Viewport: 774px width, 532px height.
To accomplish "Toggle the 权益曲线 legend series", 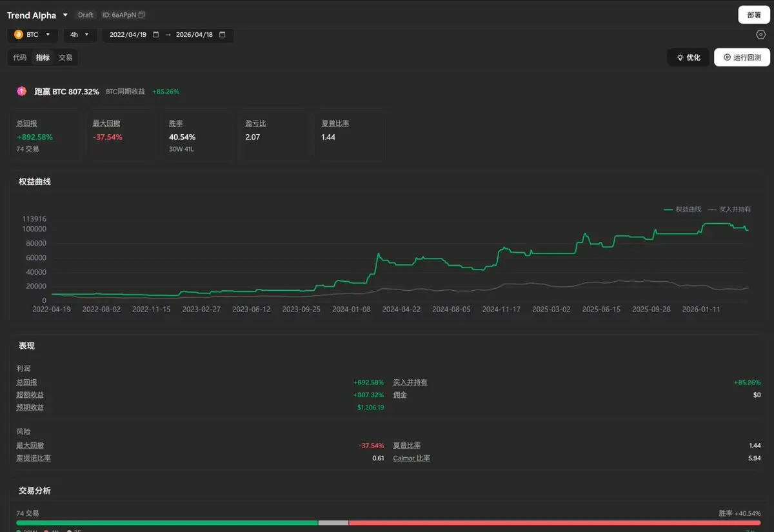I will 682,210.
